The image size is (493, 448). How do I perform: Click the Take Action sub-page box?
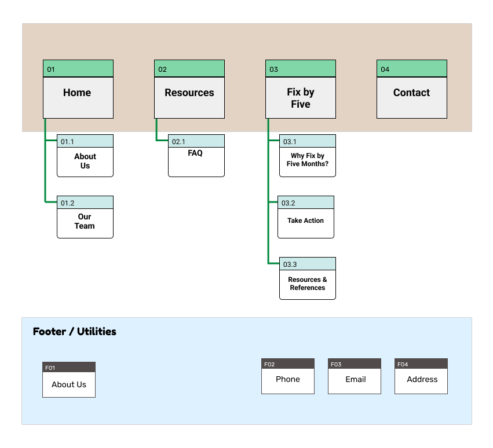306,217
